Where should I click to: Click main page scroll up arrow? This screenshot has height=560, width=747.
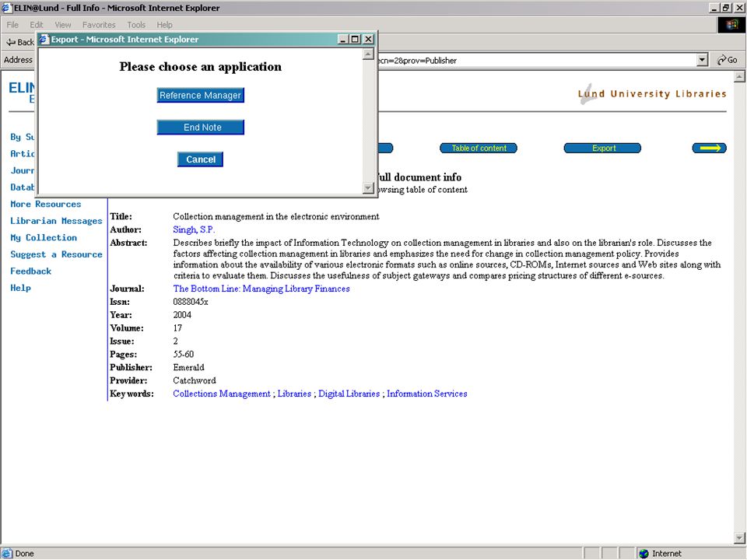tap(739, 77)
